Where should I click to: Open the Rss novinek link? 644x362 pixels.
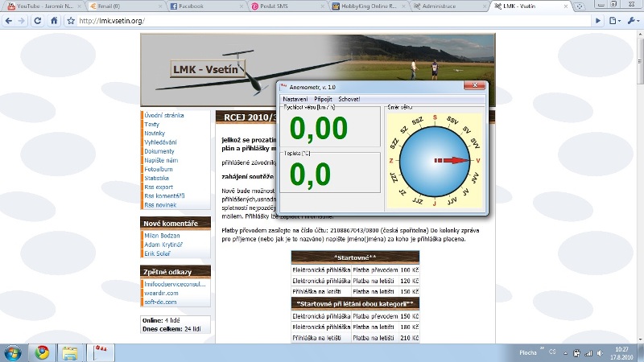click(160, 205)
